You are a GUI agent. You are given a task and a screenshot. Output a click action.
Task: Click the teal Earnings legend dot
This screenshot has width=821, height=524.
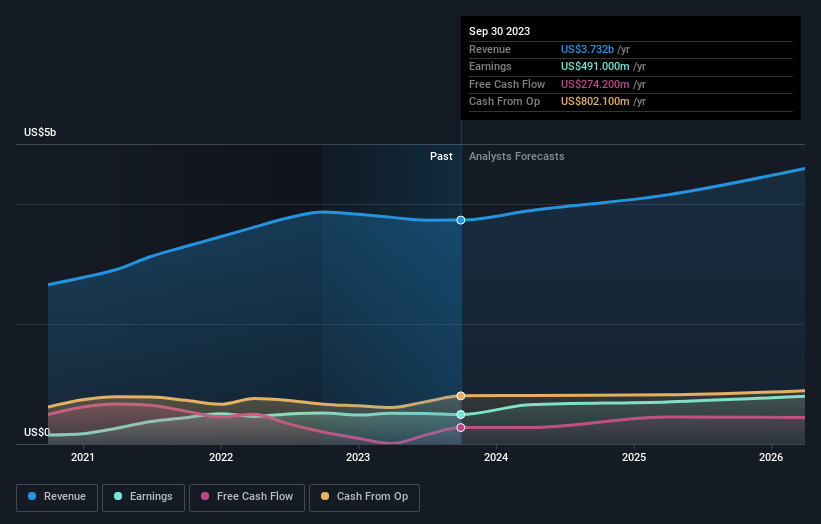click(118, 496)
